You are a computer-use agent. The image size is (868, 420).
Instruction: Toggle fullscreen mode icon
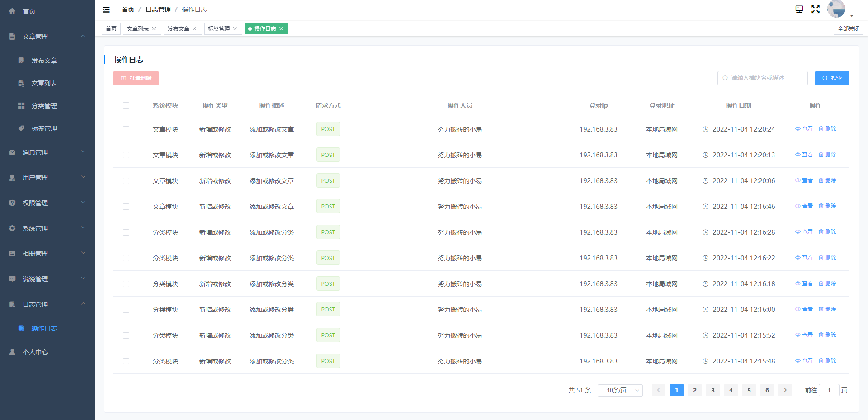[816, 9]
